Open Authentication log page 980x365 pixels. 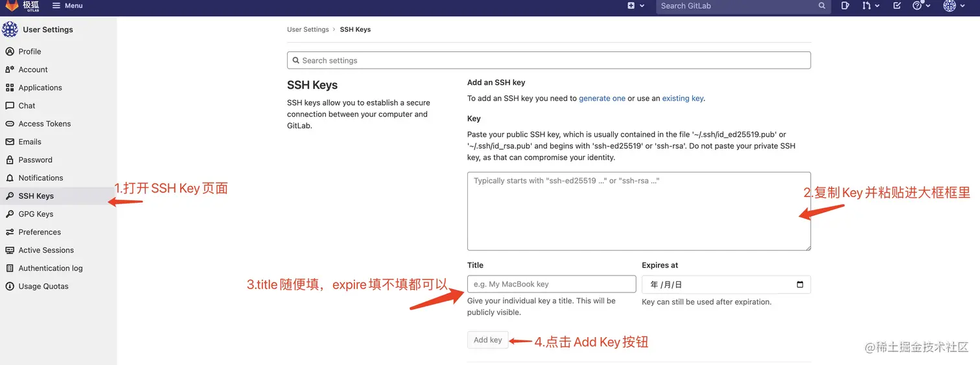pyautogui.click(x=51, y=268)
